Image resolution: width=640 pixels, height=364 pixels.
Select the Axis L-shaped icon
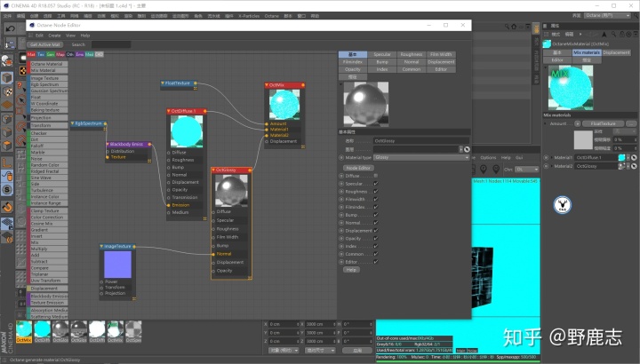[7, 162]
